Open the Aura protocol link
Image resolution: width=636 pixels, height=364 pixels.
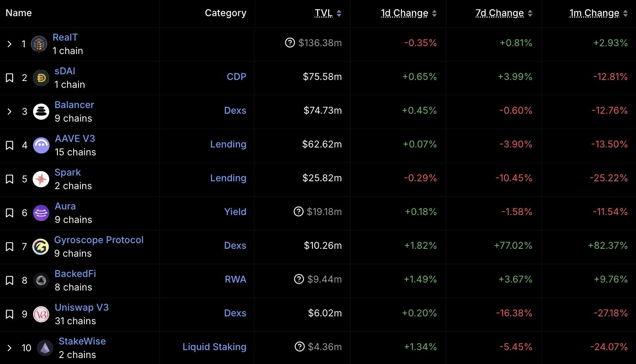[65, 206]
